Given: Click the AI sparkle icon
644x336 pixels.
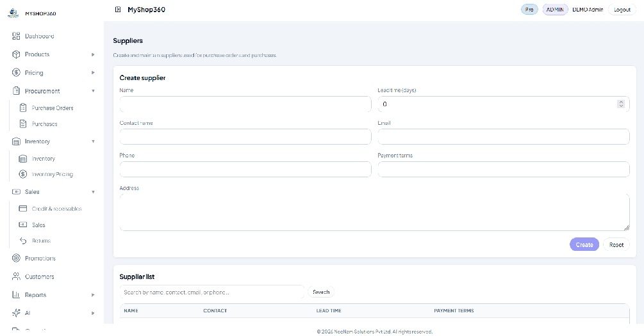Looking at the screenshot, I should 16,313.
